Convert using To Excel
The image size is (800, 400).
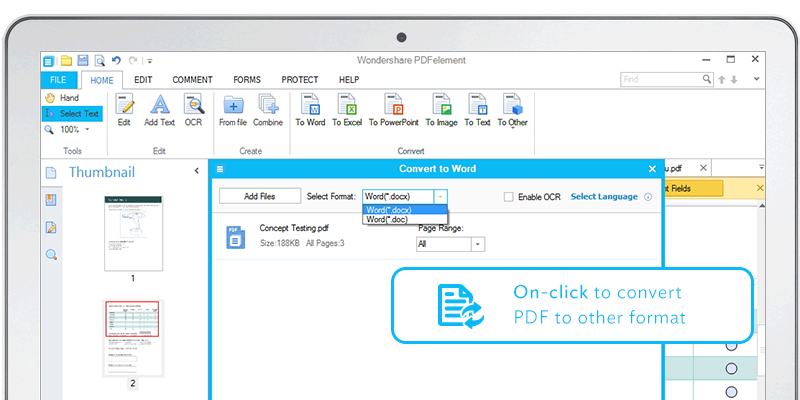(347, 110)
